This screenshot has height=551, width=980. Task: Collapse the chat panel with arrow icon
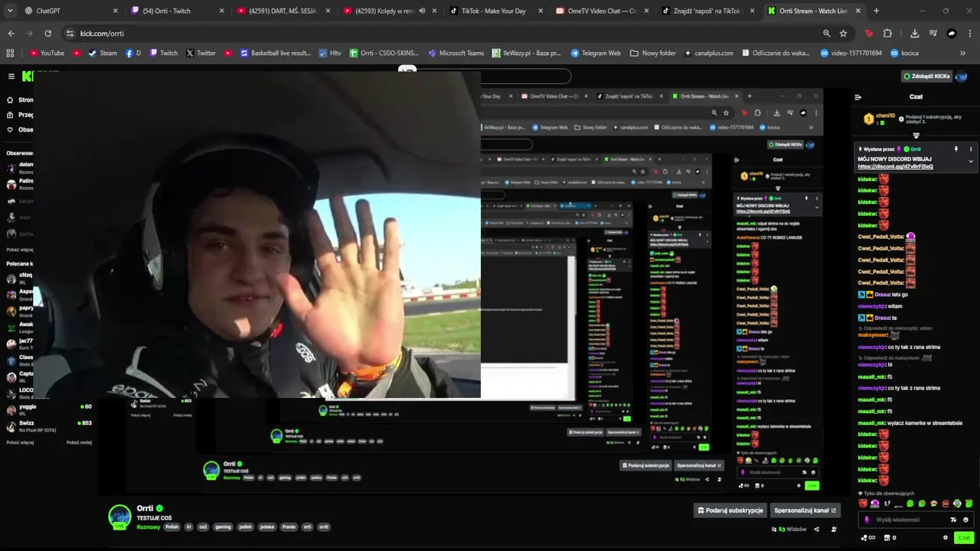click(x=857, y=97)
